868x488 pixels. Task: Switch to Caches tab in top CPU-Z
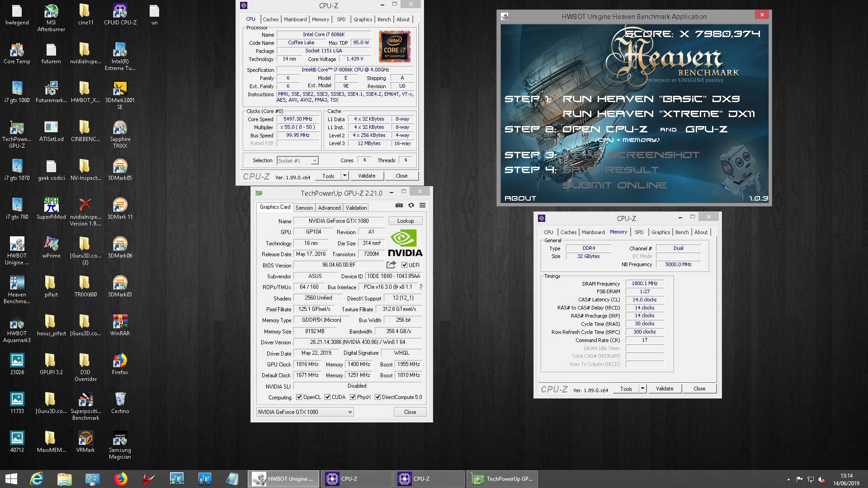(270, 19)
